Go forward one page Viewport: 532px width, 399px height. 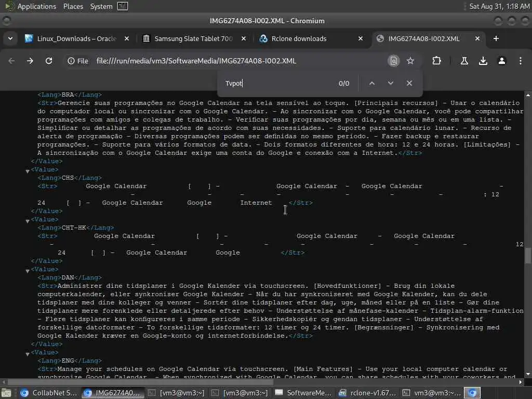point(30,61)
